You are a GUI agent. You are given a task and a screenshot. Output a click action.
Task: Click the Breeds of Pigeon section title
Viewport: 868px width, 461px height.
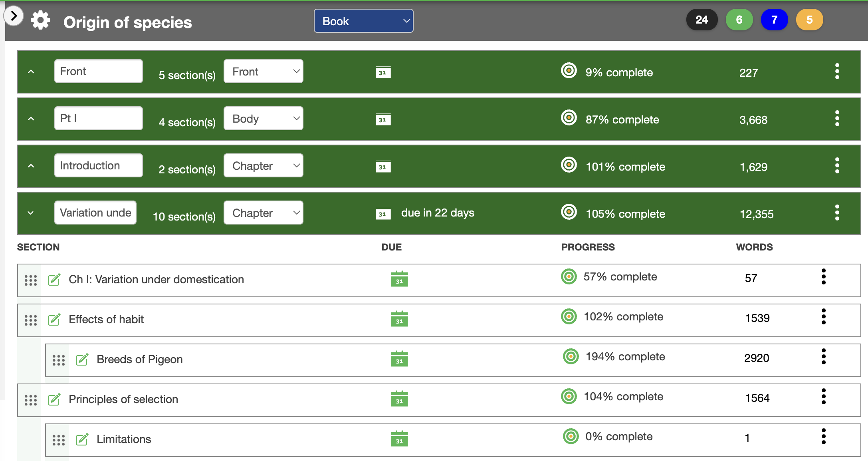tap(140, 360)
